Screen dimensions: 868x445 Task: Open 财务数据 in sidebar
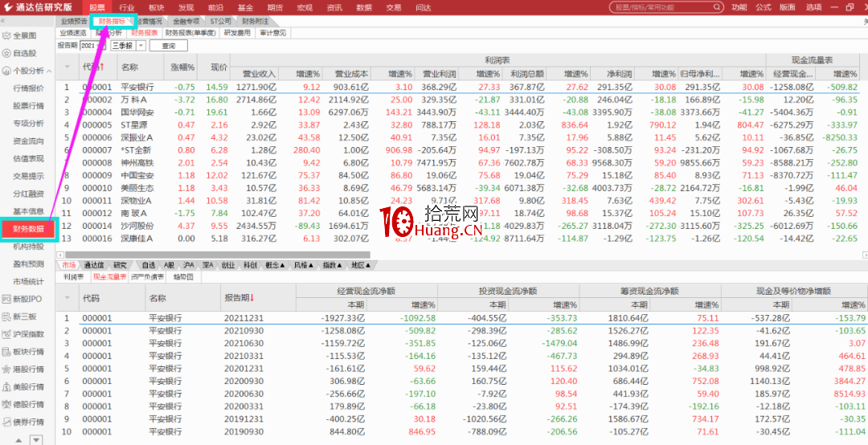pyautogui.click(x=28, y=229)
